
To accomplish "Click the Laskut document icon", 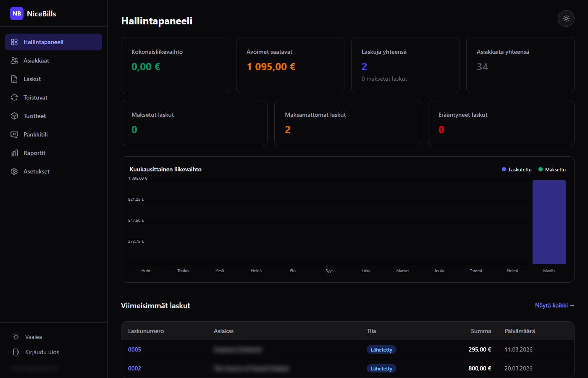I will click(14, 79).
